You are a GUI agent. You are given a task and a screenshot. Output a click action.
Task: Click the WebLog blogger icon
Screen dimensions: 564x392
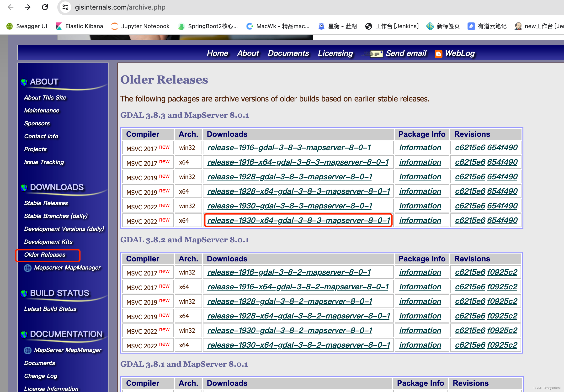pyautogui.click(x=438, y=53)
